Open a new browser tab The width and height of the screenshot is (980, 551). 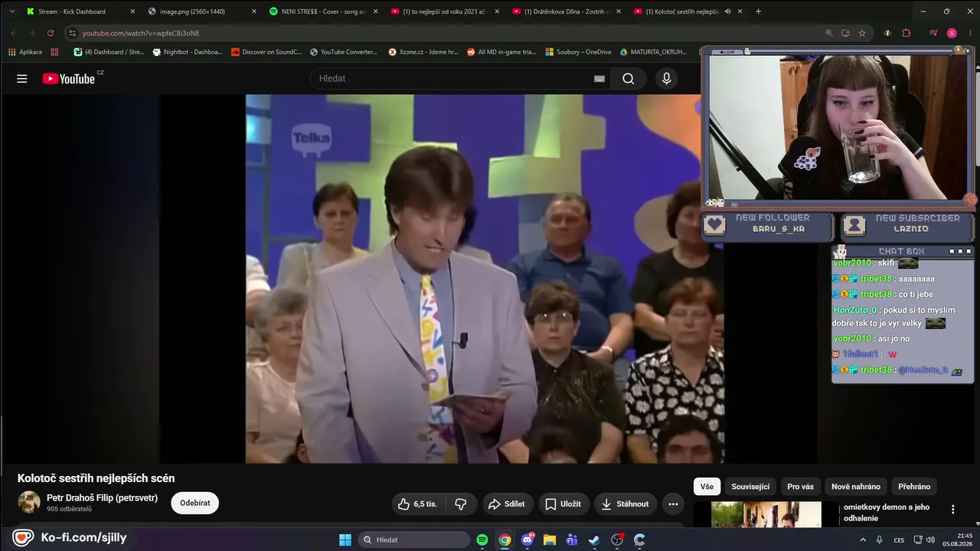pos(759,11)
